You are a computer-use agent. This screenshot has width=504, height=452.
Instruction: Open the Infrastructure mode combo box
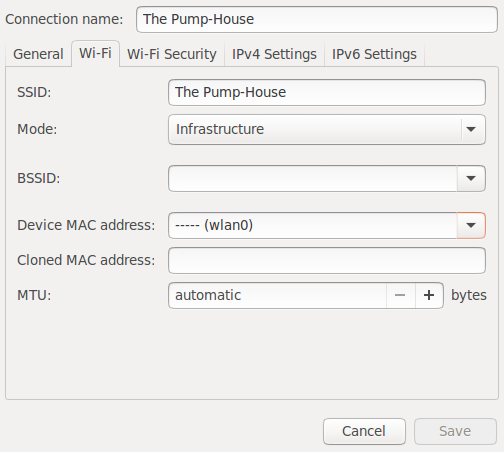(x=327, y=129)
